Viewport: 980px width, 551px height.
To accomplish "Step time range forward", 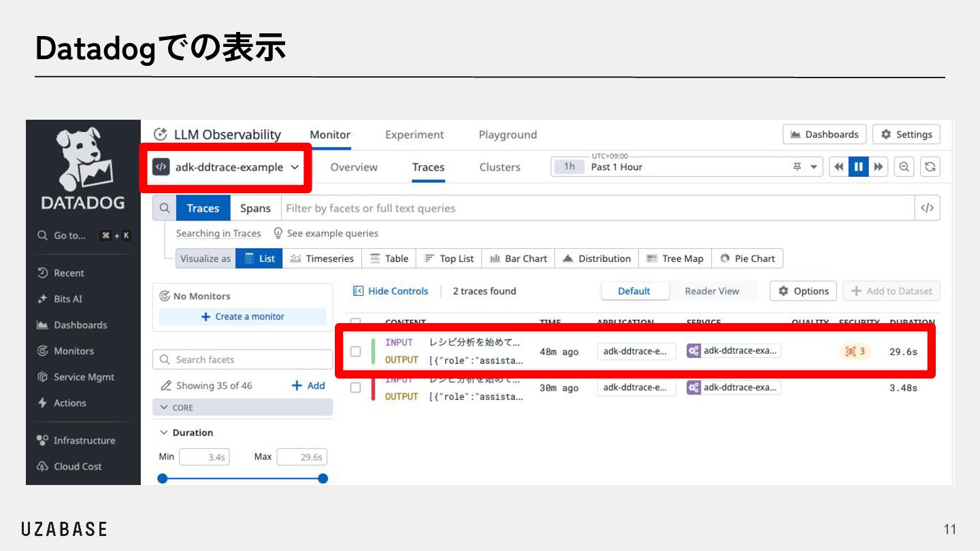I will pyautogui.click(x=879, y=167).
